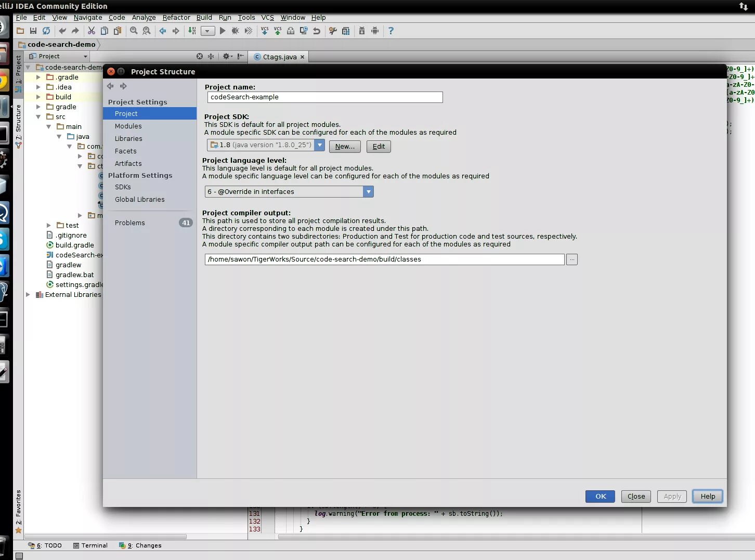The width and height of the screenshot is (755, 560).
Task: Click the Find magnifier icon
Action: pyautogui.click(x=134, y=31)
